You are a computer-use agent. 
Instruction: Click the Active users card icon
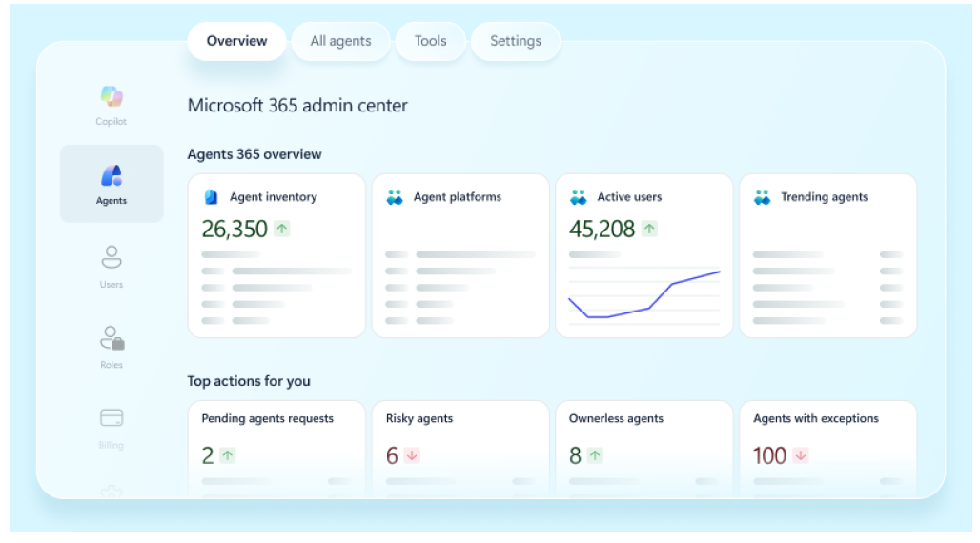point(578,197)
